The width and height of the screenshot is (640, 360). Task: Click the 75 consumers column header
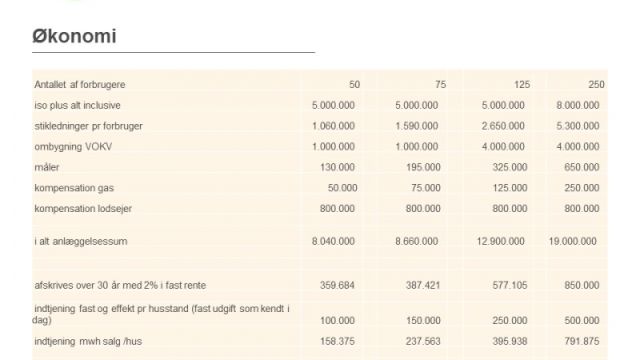click(440, 84)
